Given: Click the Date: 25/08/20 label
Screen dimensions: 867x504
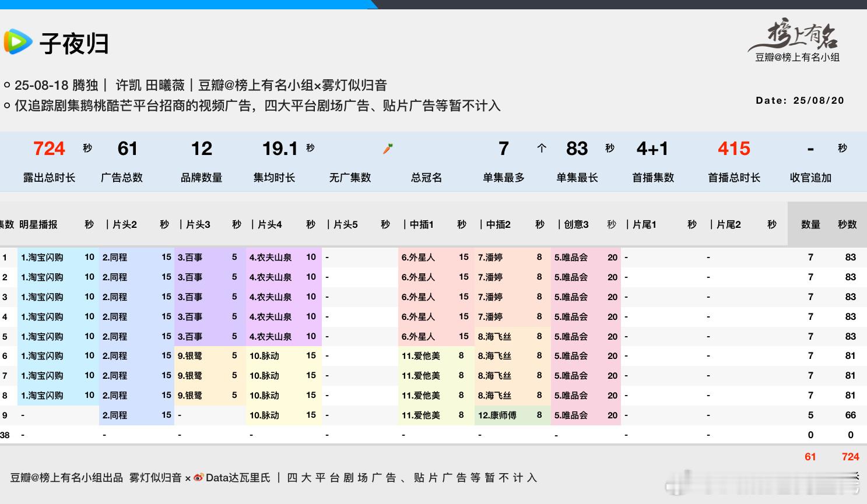Looking at the screenshot, I should coord(800,100).
